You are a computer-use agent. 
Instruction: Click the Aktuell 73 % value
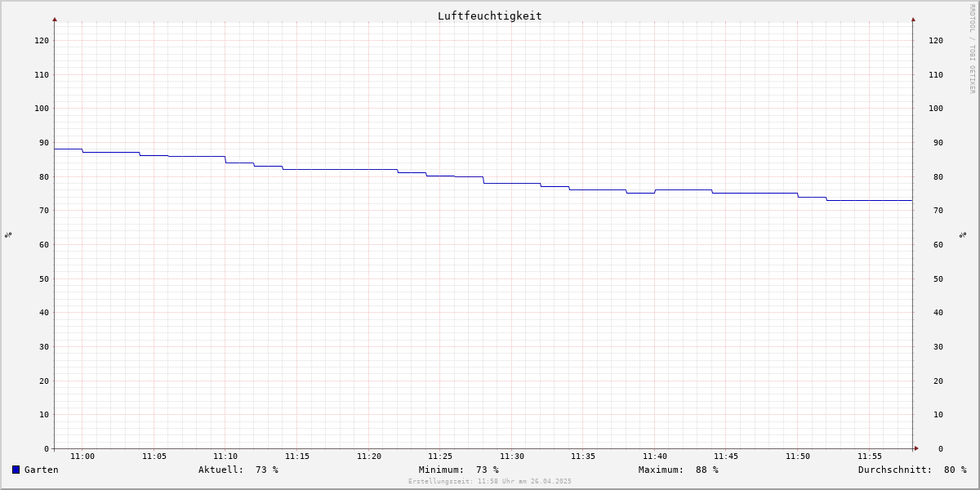click(x=267, y=470)
